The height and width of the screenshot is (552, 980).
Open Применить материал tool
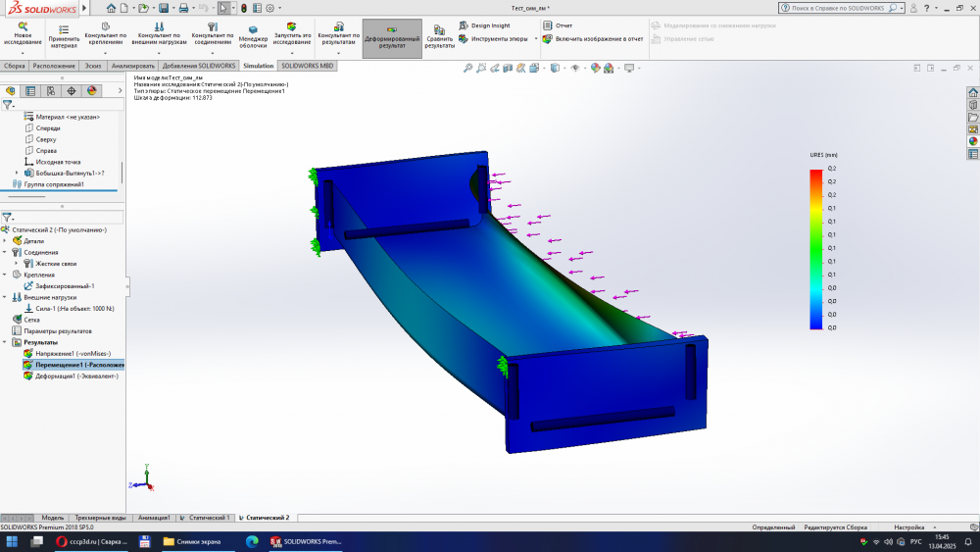(x=64, y=31)
